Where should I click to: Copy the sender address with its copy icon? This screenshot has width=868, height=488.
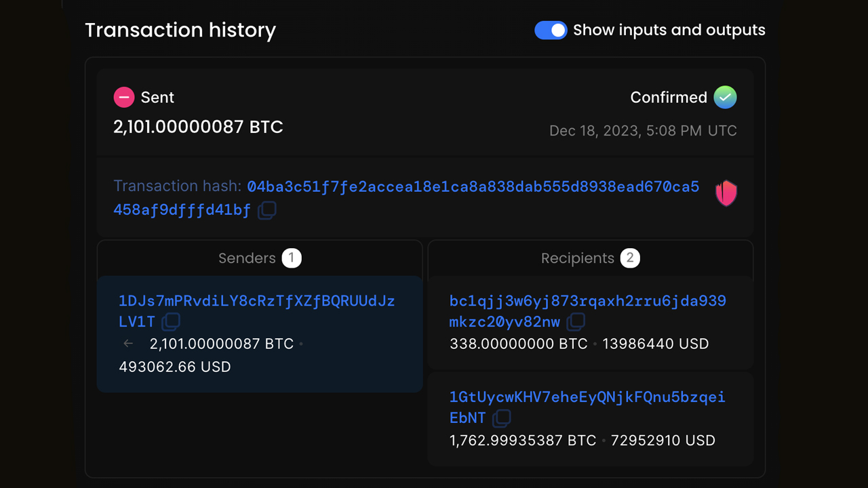[x=170, y=322]
